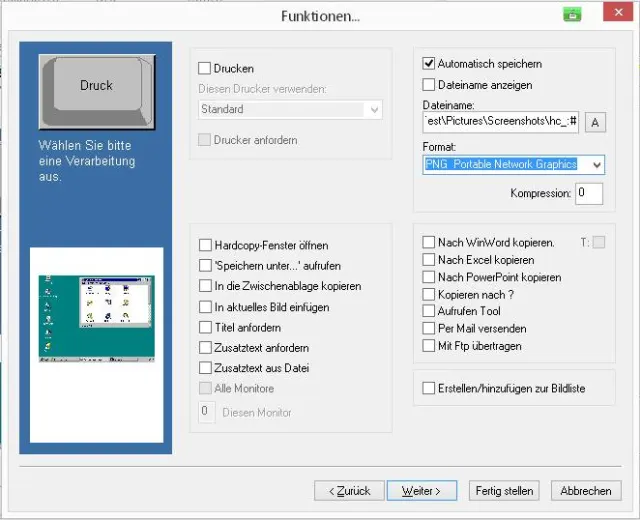The image size is (640, 520).
Task: Click Fertig stellen to finish
Action: (x=504, y=491)
